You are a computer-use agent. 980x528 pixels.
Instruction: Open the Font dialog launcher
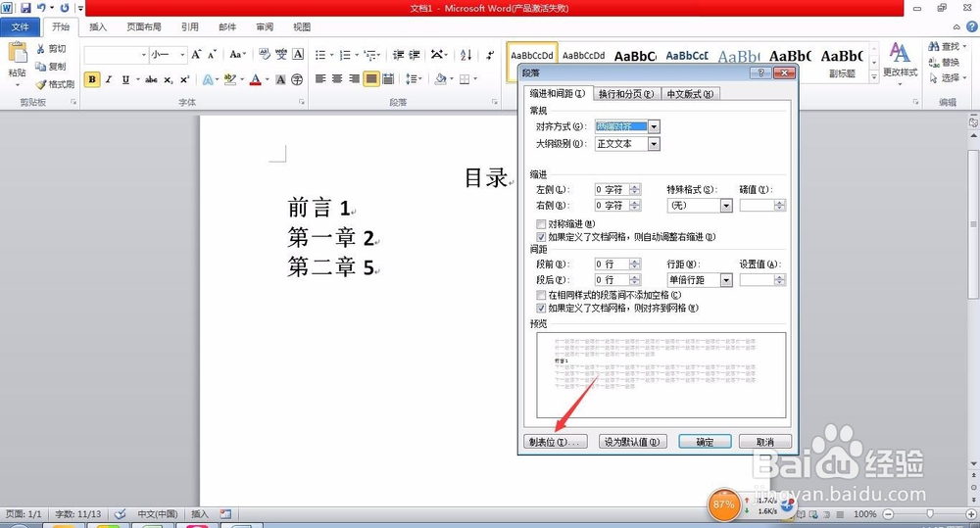point(301,102)
